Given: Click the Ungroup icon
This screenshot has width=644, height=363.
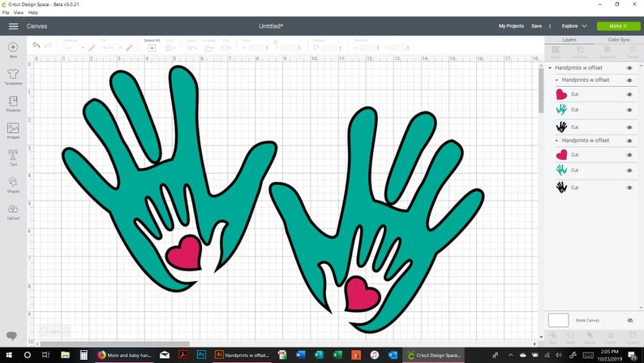Looking at the screenshot, I should pos(580,50).
